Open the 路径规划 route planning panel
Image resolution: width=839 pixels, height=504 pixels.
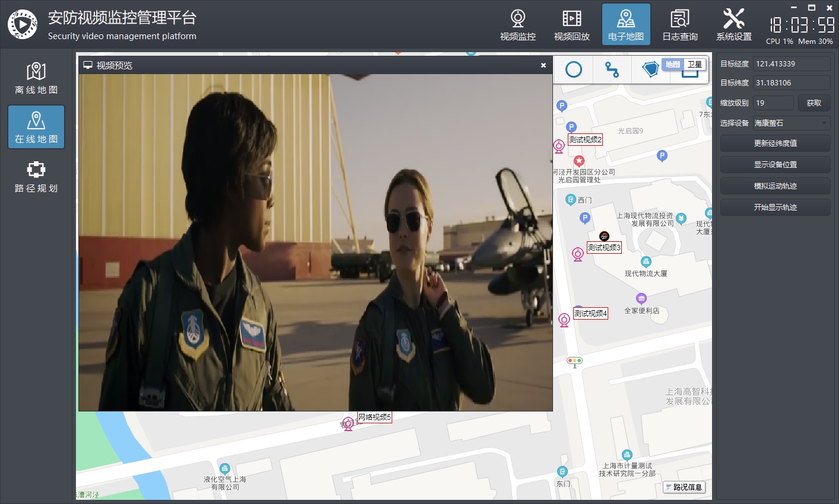[x=36, y=177]
